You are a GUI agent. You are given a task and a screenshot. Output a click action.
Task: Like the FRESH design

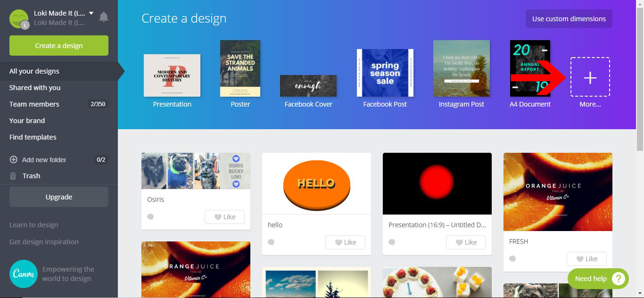[x=586, y=258]
